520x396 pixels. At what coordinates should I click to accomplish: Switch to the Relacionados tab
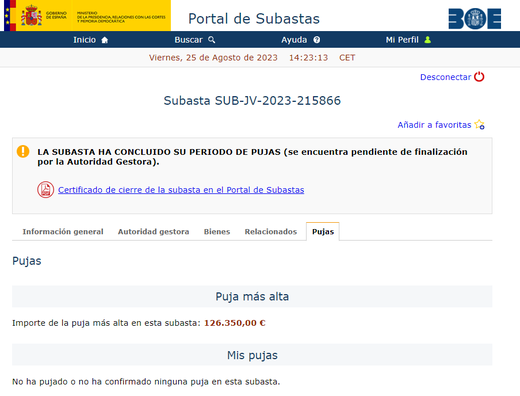pos(271,231)
